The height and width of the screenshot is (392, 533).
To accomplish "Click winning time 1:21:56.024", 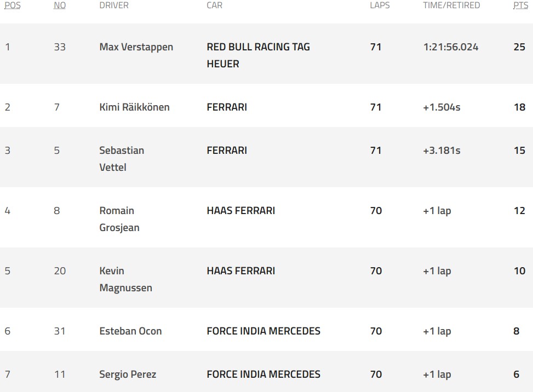I will pyautogui.click(x=451, y=47).
